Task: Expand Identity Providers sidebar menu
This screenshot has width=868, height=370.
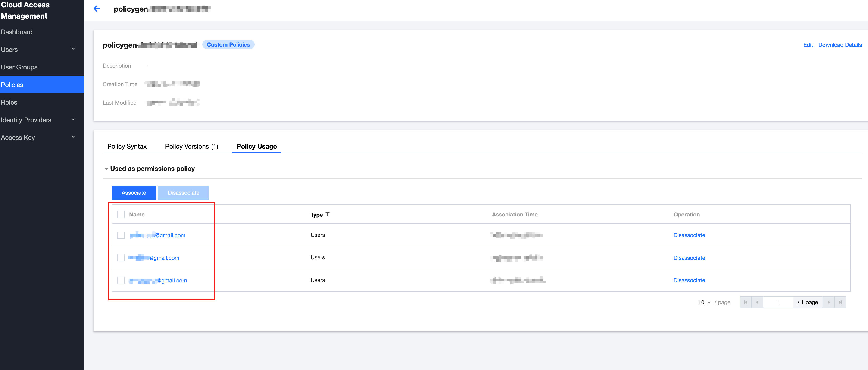Action: (x=73, y=120)
